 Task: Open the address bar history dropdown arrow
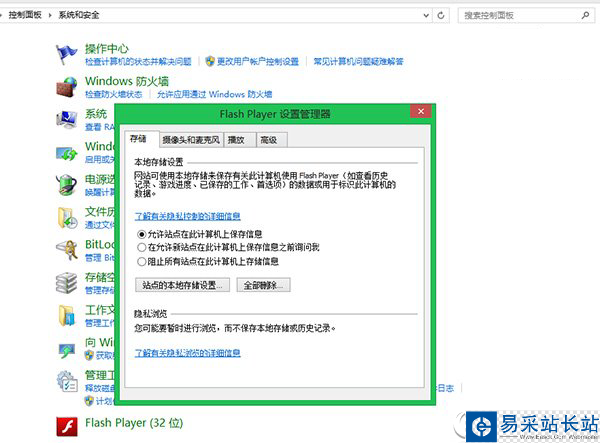426,15
